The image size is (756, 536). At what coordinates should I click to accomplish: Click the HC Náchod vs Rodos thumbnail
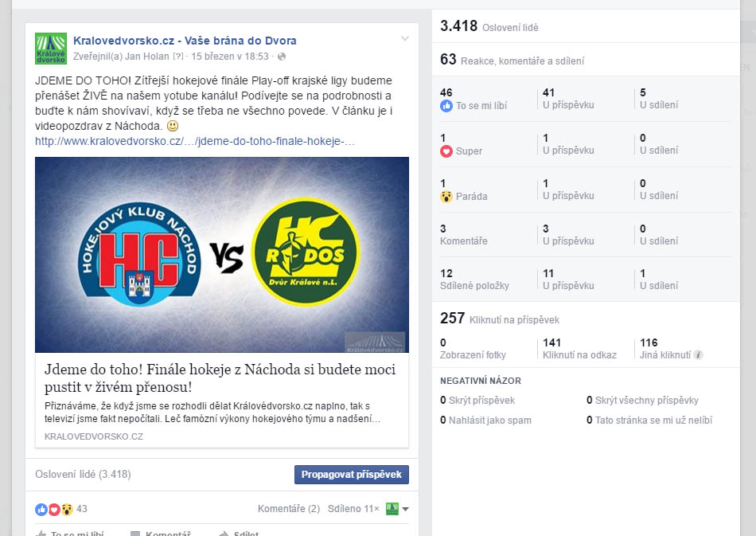(x=222, y=255)
